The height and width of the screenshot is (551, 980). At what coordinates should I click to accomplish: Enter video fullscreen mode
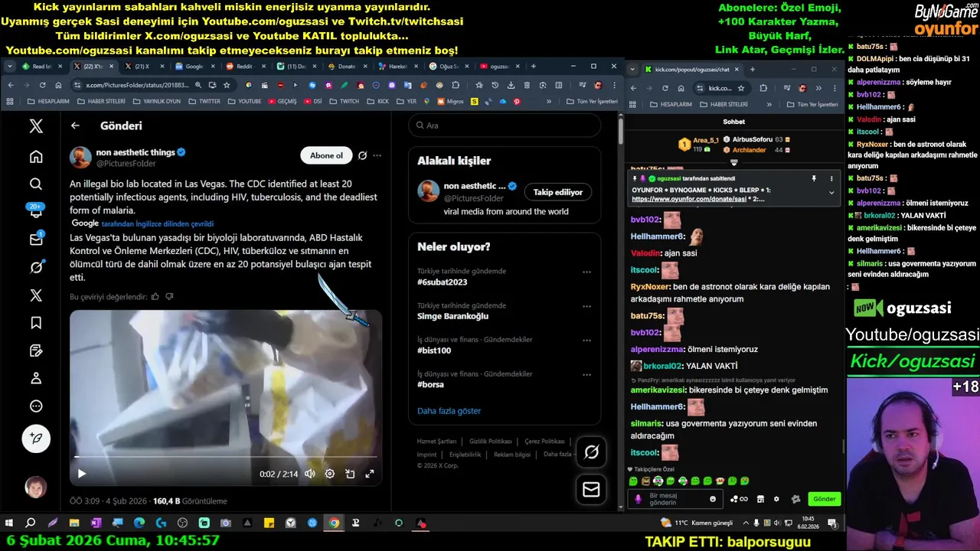point(370,474)
